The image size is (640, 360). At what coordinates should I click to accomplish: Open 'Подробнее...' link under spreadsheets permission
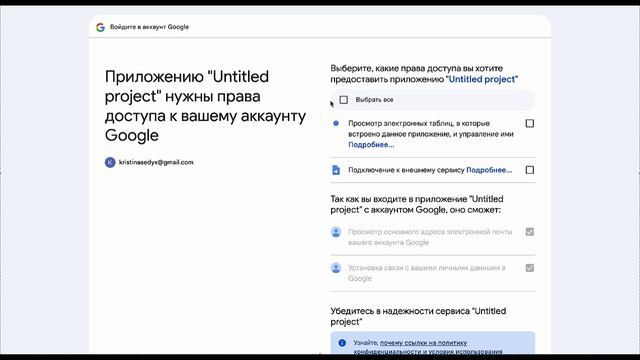[x=371, y=144]
